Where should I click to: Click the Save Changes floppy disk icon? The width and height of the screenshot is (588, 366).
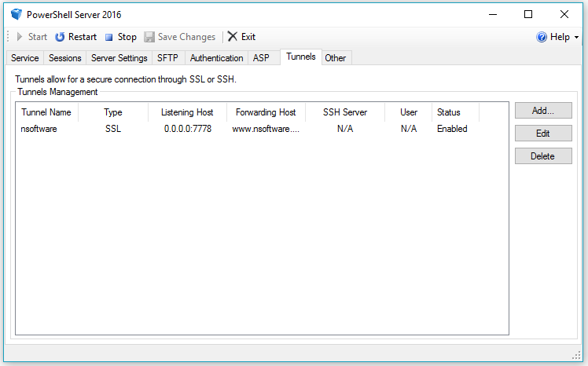click(149, 37)
